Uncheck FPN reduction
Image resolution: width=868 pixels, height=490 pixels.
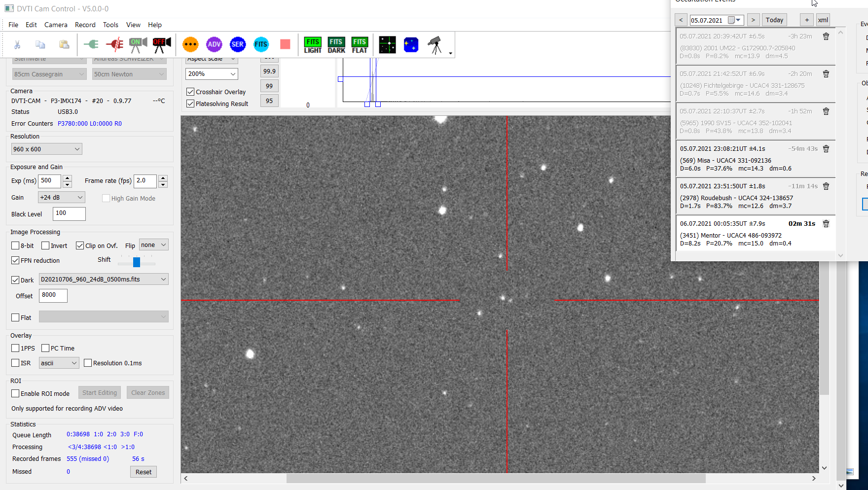[16, 260]
